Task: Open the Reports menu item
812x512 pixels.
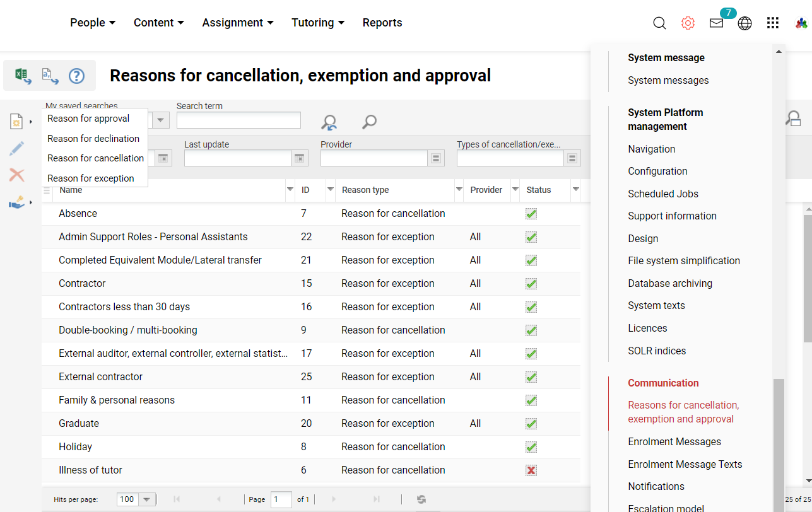Action: 382,23
